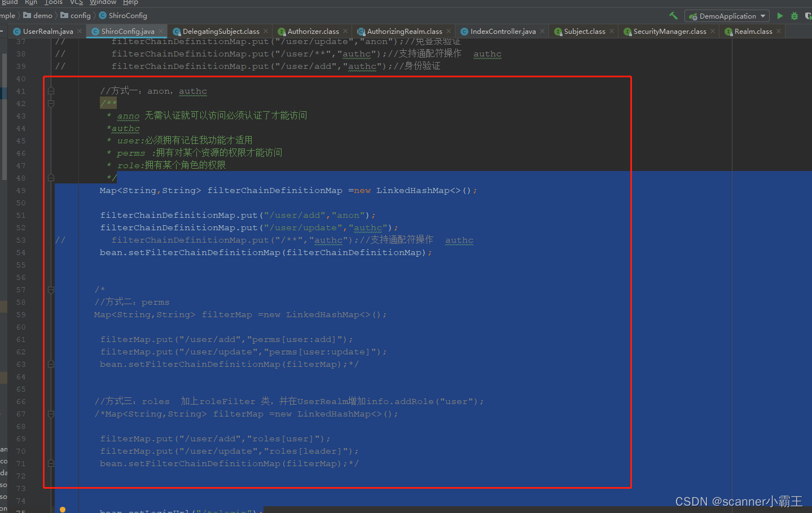The width and height of the screenshot is (812, 513).
Task: Open the VCS menu
Action: click(76, 2)
